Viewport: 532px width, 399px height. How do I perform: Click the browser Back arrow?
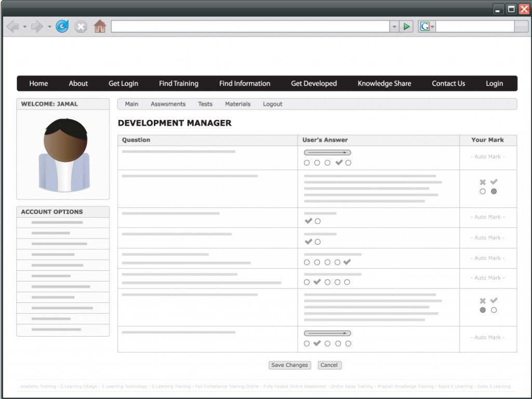12,26
